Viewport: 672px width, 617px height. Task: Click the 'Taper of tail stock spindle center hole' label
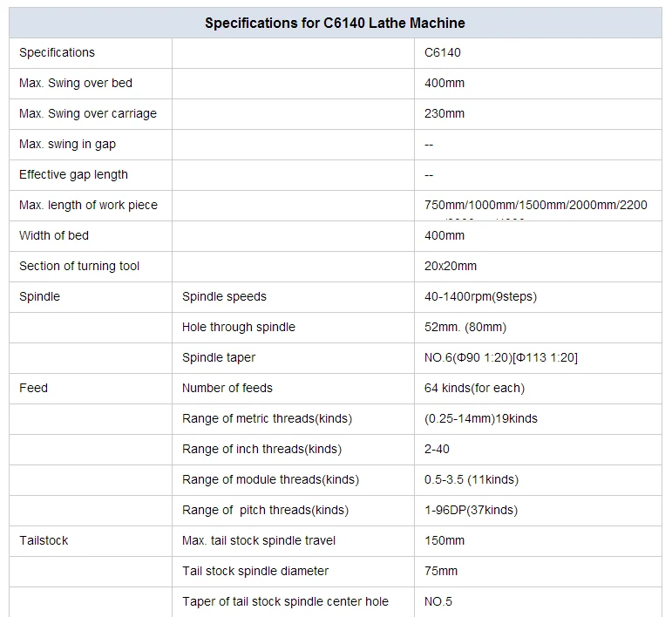[x=285, y=601]
